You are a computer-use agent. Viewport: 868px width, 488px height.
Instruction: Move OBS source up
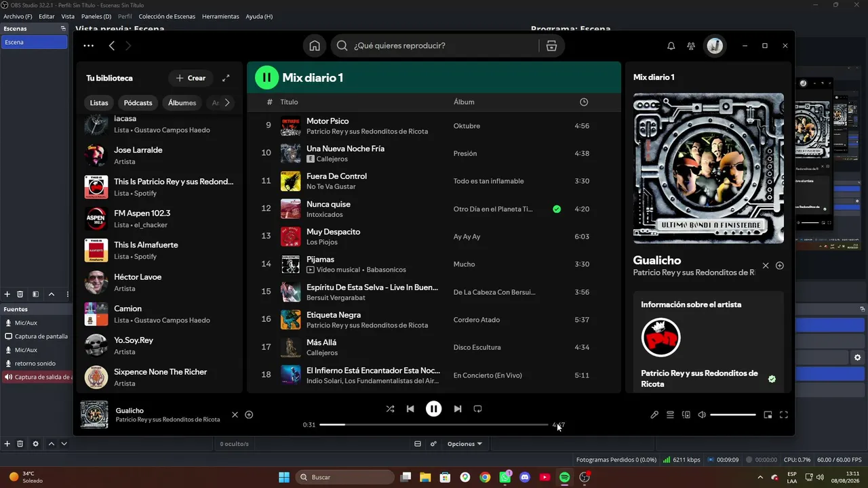pos(52,444)
